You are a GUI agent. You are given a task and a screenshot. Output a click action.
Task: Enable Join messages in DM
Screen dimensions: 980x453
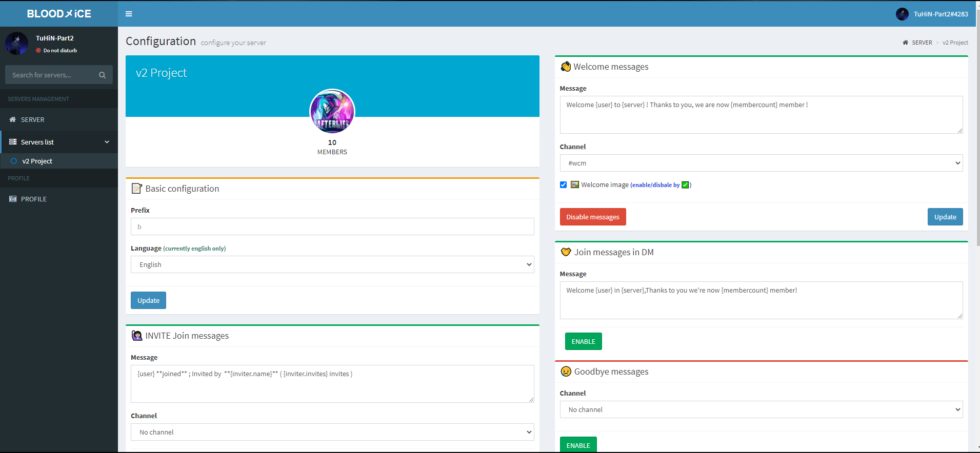[x=583, y=341]
